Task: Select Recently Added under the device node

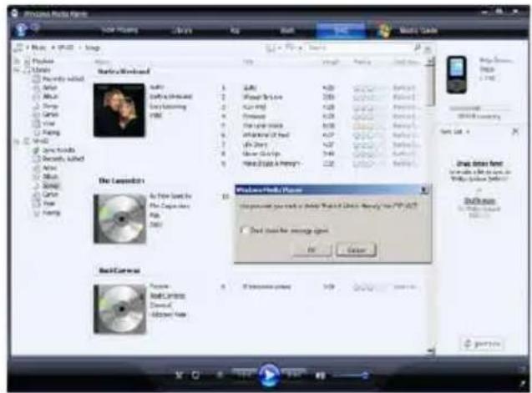Action: 63,159
